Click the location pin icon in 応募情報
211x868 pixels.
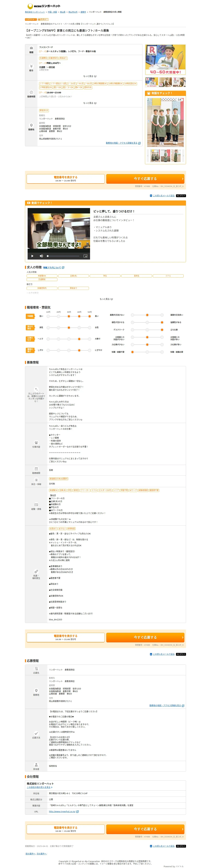[36, 691]
